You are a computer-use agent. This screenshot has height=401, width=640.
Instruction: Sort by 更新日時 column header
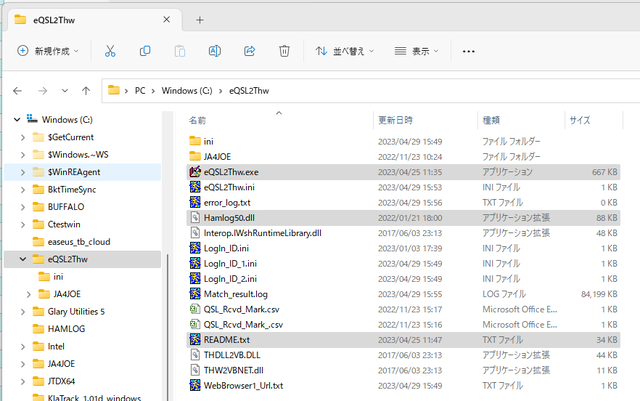point(395,120)
